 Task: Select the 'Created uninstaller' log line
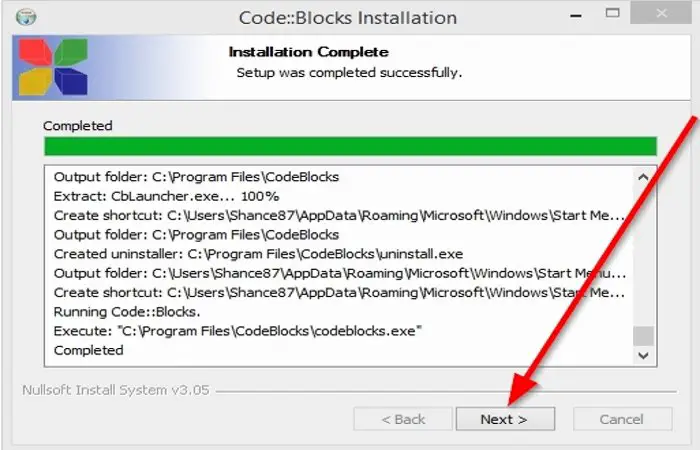(258, 254)
